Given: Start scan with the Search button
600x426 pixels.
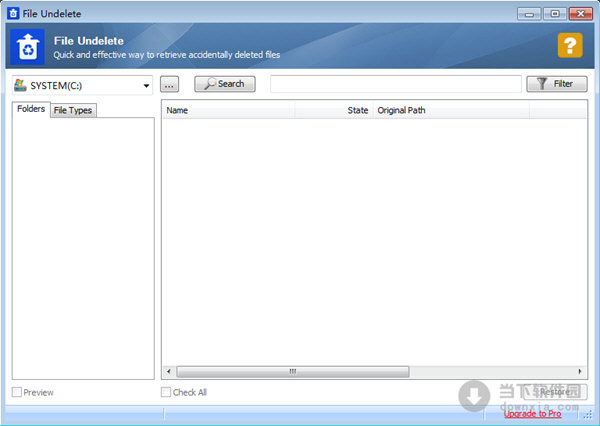Looking at the screenshot, I should tap(225, 84).
